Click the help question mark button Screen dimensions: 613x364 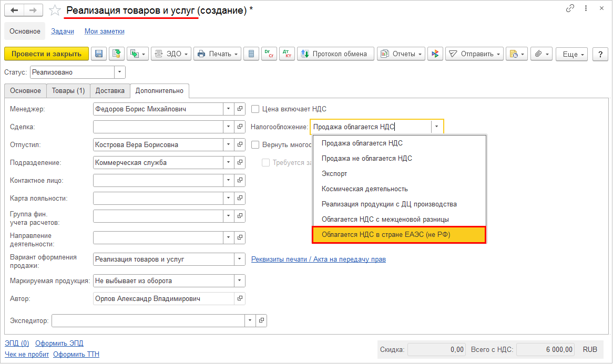(x=600, y=54)
